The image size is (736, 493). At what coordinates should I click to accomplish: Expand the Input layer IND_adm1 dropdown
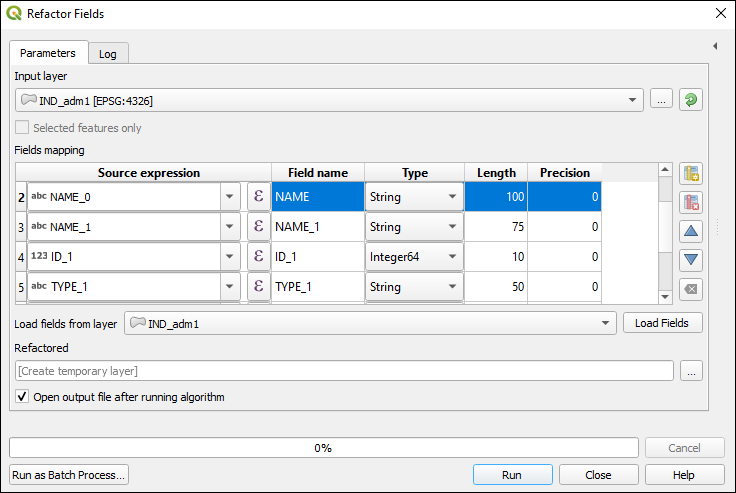pos(632,100)
